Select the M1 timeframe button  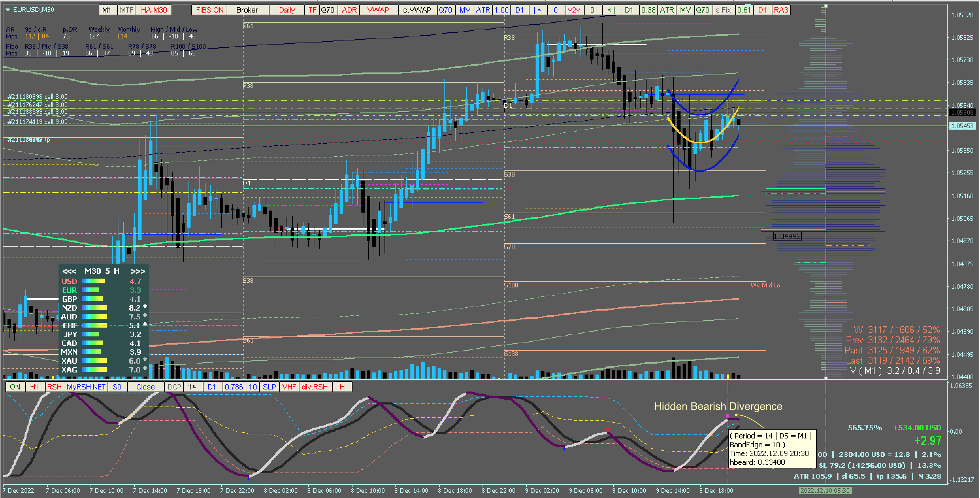click(107, 10)
